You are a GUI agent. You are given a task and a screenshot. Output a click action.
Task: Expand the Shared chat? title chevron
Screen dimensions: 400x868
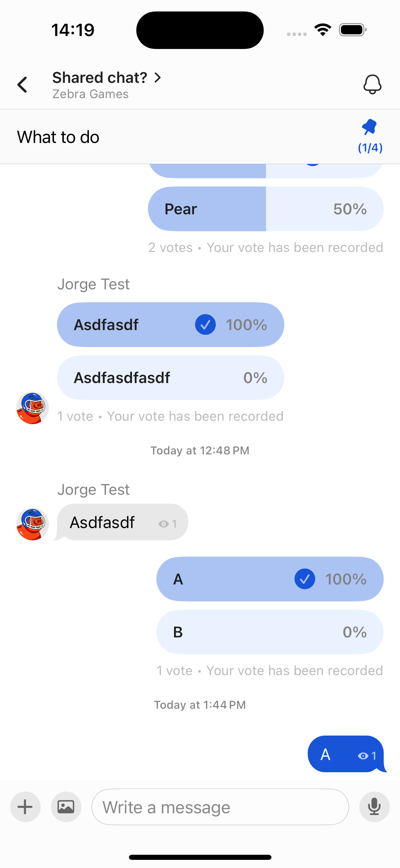click(x=158, y=78)
